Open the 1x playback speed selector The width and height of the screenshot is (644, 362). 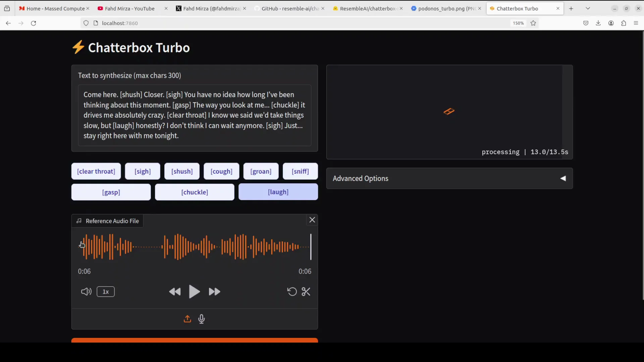105,292
